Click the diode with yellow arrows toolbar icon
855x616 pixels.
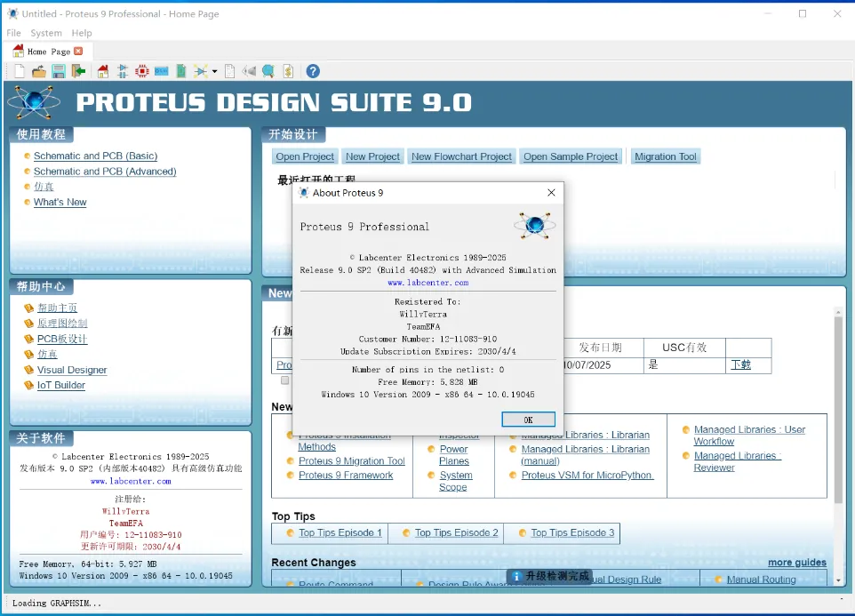(200, 71)
